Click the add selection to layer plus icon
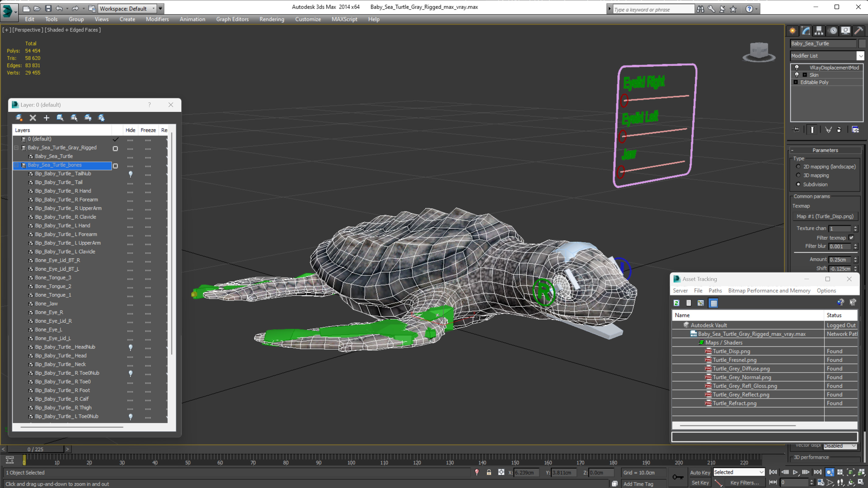Image resolution: width=868 pixels, height=488 pixels. tap(47, 118)
